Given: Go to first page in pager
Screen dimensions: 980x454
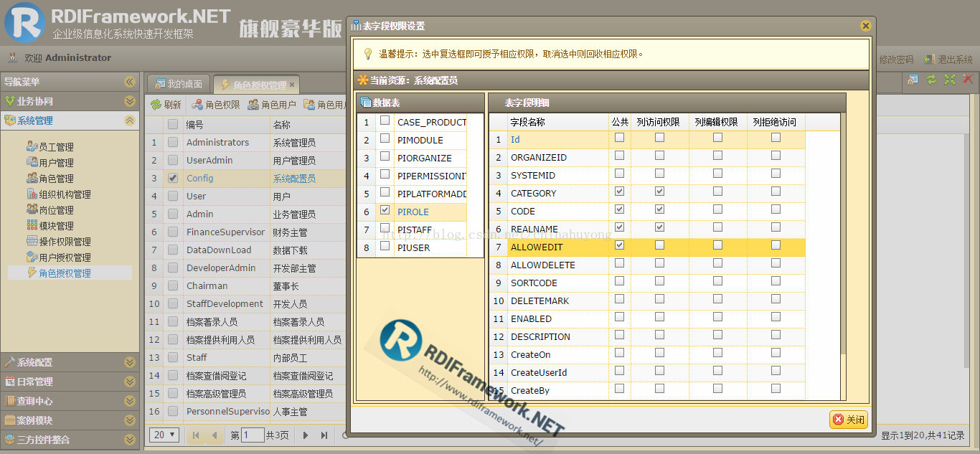Looking at the screenshot, I should pyautogui.click(x=196, y=435).
